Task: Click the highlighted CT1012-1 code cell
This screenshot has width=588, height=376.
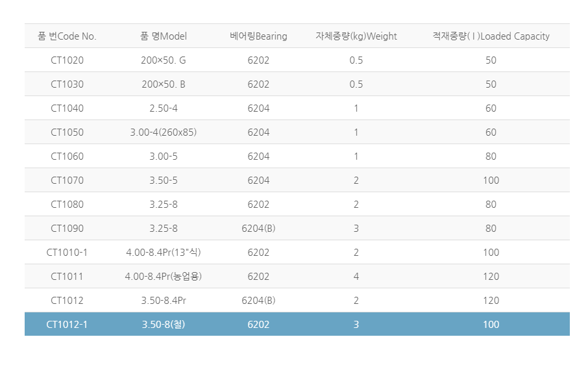Action: click(x=67, y=325)
